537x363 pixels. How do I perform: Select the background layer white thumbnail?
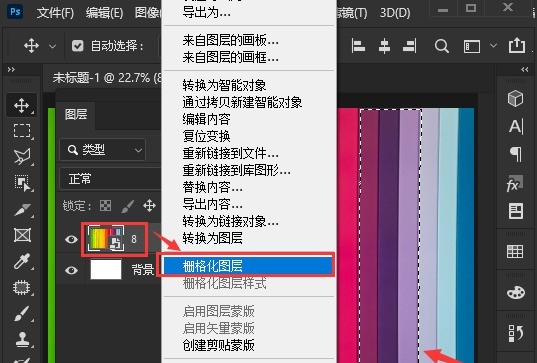point(106,270)
